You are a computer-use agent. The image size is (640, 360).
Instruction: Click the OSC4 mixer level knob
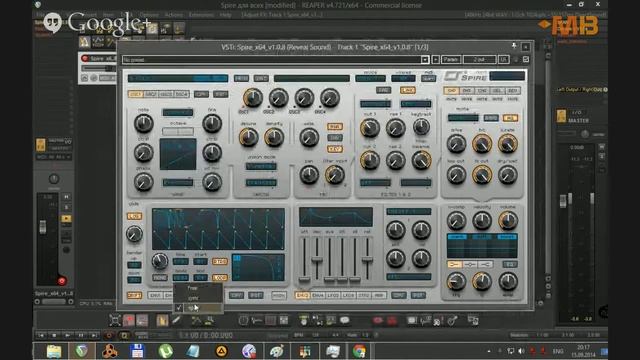pyautogui.click(x=330, y=98)
